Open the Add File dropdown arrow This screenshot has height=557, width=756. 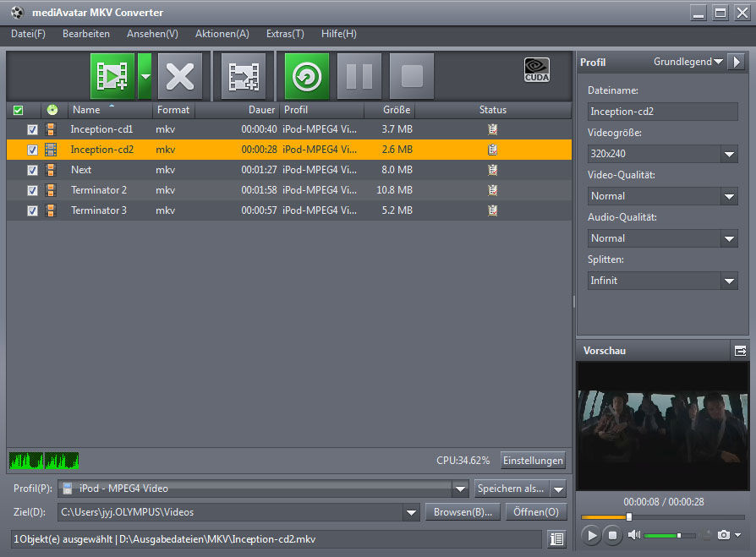(x=145, y=76)
